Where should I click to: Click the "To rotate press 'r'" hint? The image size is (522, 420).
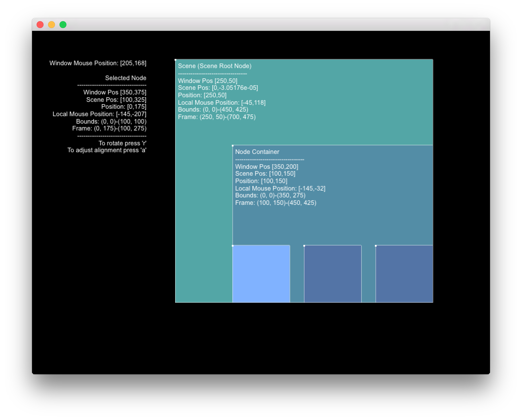pyautogui.click(x=122, y=143)
